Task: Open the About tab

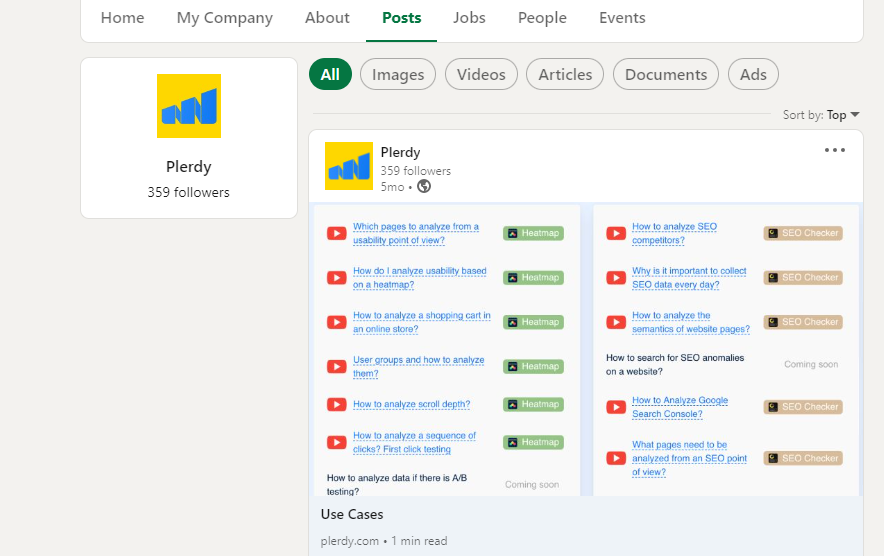Action: [x=327, y=18]
